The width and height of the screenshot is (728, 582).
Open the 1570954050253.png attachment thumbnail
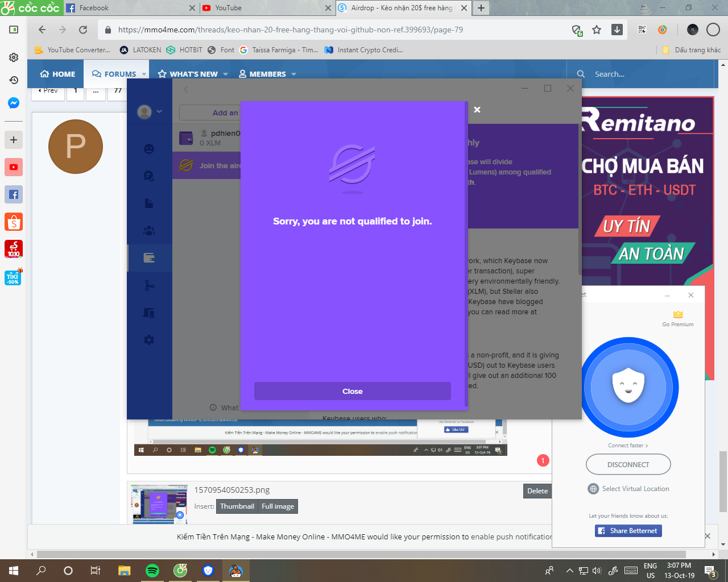(159, 504)
